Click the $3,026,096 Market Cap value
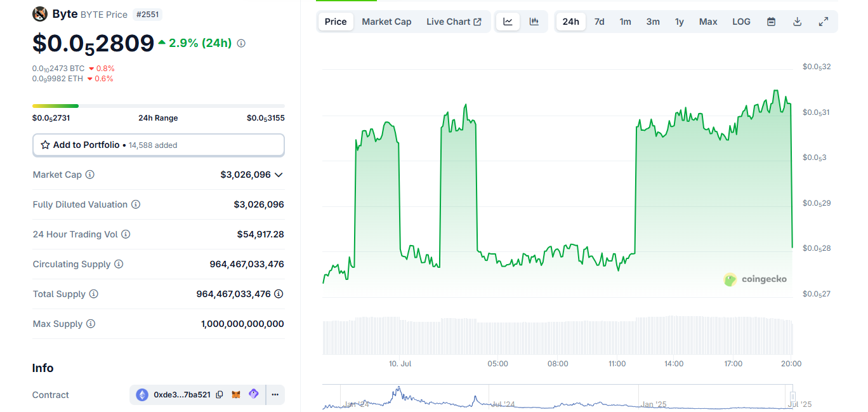The height and width of the screenshot is (412, 868). pyautogui.click(x=246, y=175)
